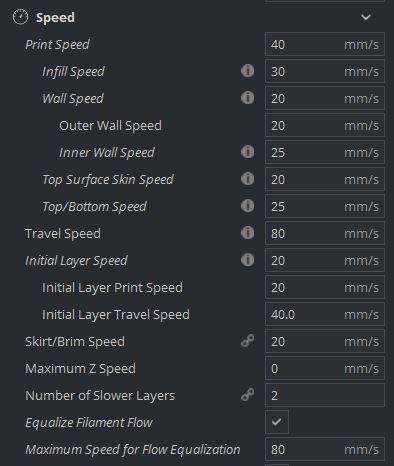Select the Outer Wall Speed input box
Screen dimensions: 394x466
tap(325, 125)
